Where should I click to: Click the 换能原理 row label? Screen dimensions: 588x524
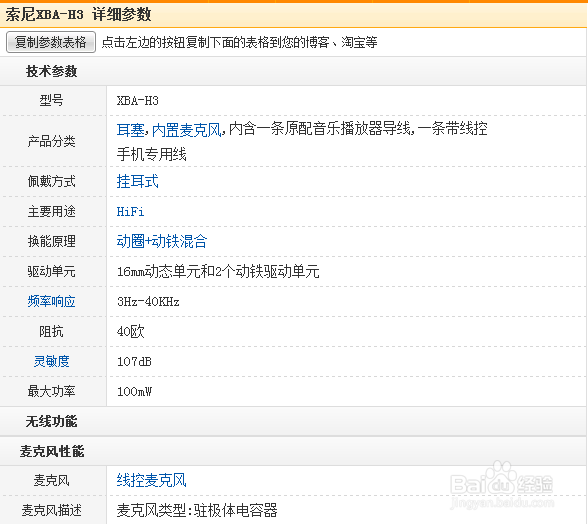point(51,241)
